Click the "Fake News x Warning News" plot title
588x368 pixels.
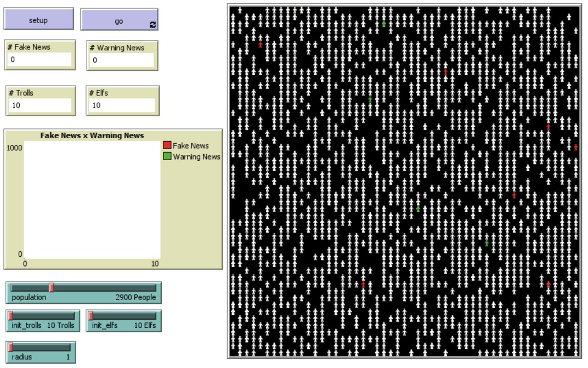pyautogui.click(x=92, y=135)
